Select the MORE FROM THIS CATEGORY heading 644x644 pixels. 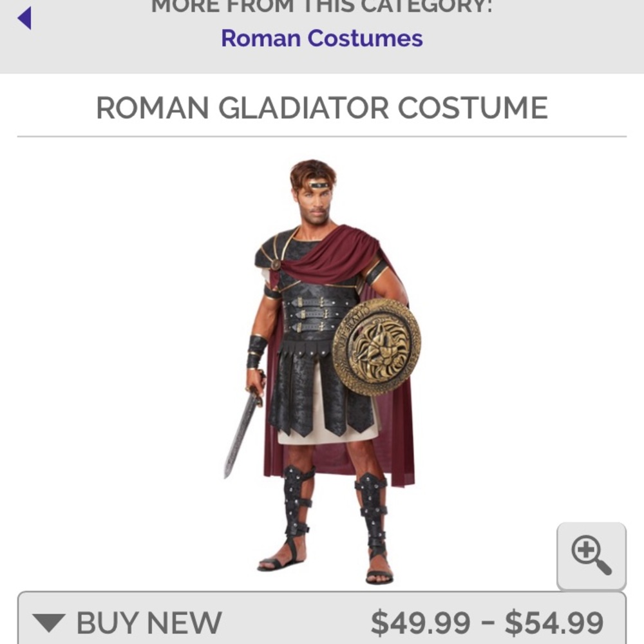click(322, 6)
